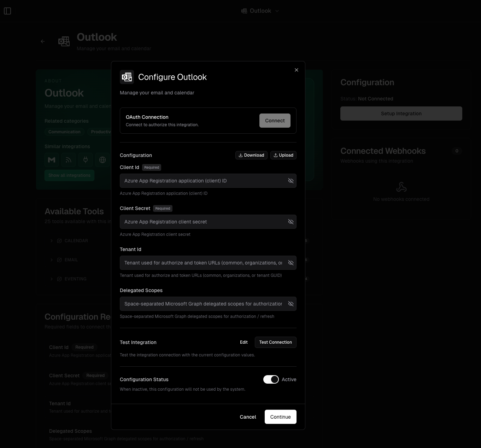
Task: Open the Outlook dropdown in top bar
Action: click(x=260, y=11)
